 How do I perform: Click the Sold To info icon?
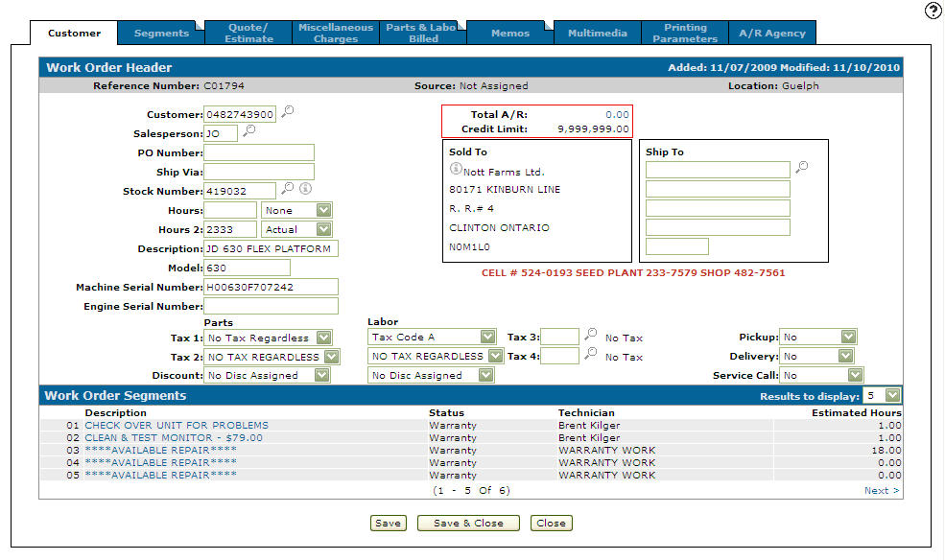coord(456,169)
